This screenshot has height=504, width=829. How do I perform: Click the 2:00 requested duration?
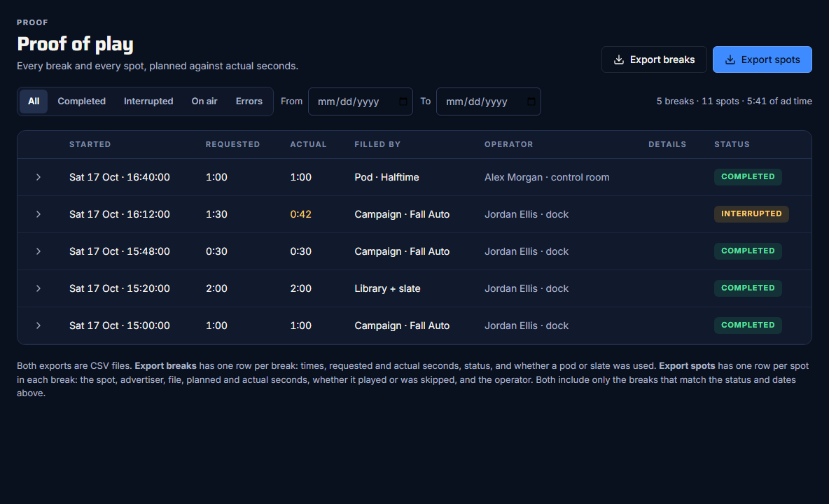coord(216,288)
